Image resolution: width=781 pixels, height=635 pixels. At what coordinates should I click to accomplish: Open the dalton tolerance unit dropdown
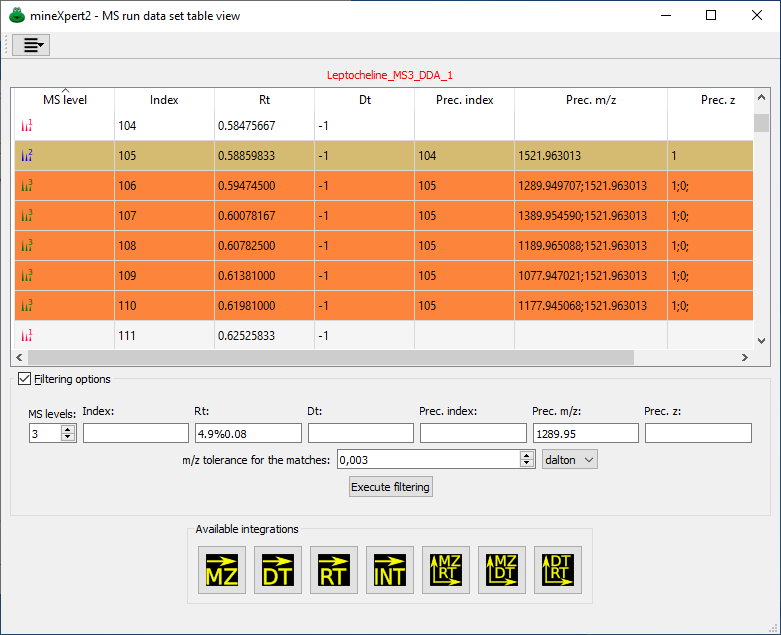pyautogui.click(x=569, y=459)
